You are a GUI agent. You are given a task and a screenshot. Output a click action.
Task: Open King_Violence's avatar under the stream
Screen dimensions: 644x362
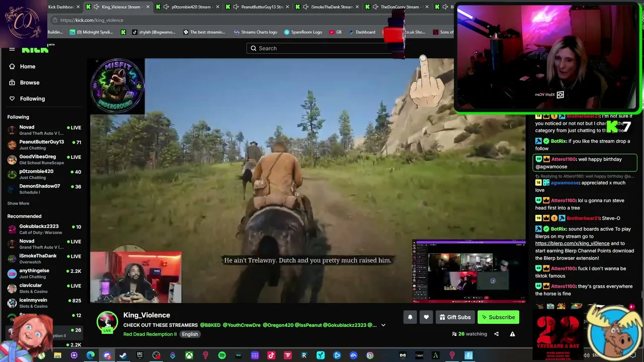[107, 322]
